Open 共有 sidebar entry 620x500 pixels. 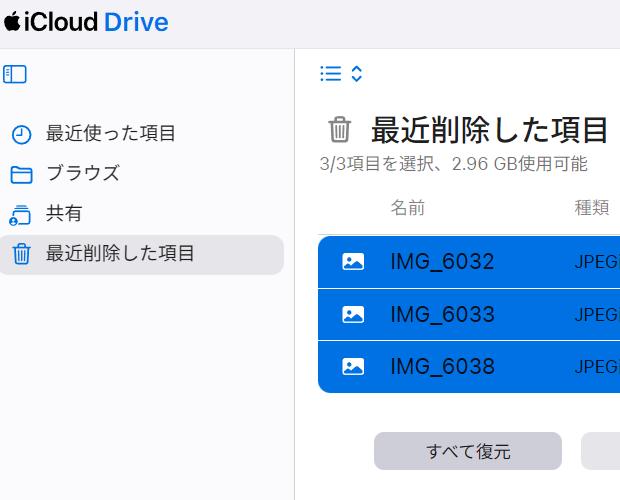(64, 213)
